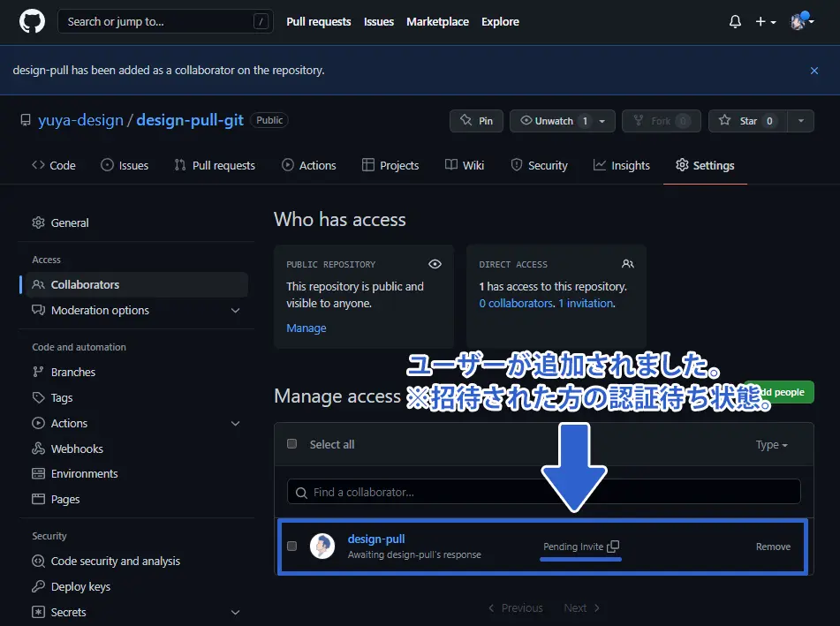This screenshot has height=626, width=840.
Task: Switch to the Insights tab
Action: pos(622,165)
